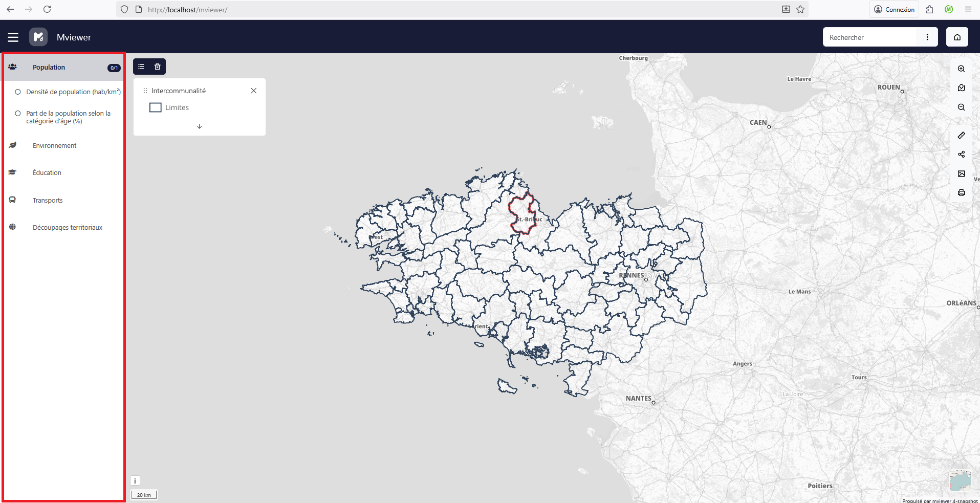
Task: Click the Limites legend swatch
Action: coord(156,107)
